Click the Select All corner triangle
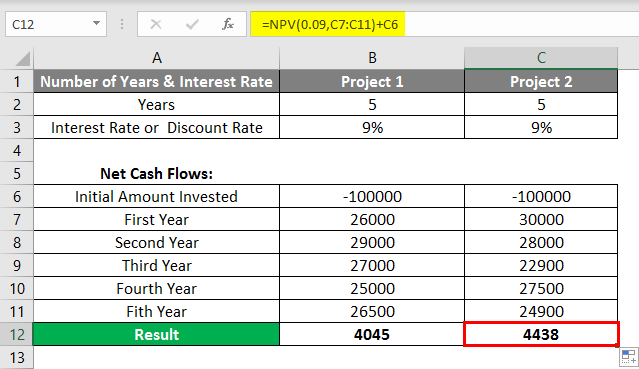Screen dimensions: 639x369 click(22, 59)
